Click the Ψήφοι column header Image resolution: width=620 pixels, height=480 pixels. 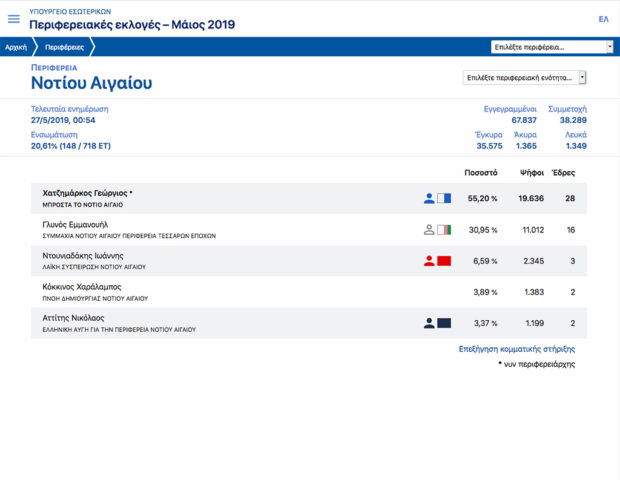pyautogui.click(x=531, y=172)
